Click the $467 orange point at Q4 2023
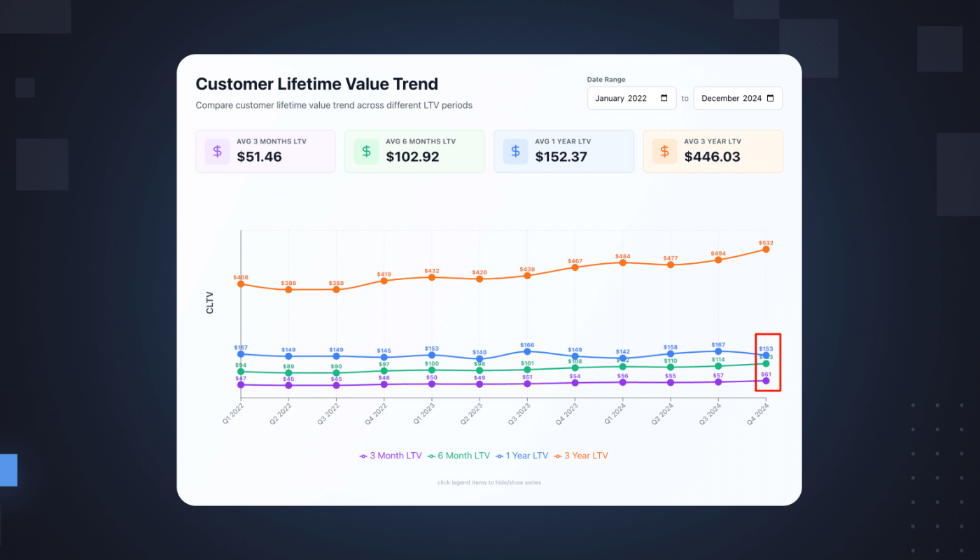 [575, 267]
